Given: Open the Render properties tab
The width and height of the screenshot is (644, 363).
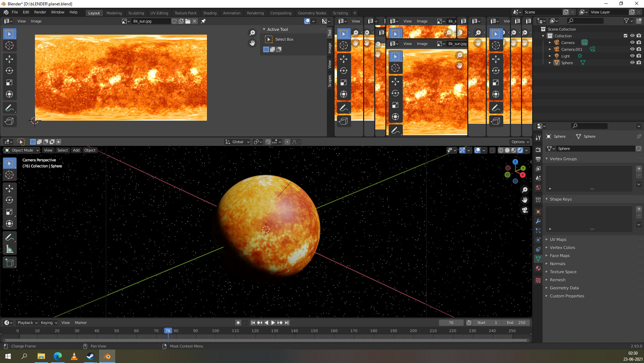Looking at the screenshot, I should [538, 150].
